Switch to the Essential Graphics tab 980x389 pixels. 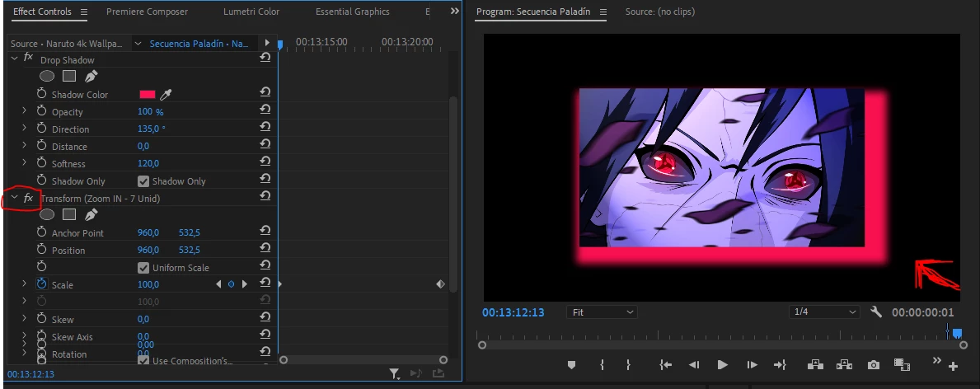point(353,12)
